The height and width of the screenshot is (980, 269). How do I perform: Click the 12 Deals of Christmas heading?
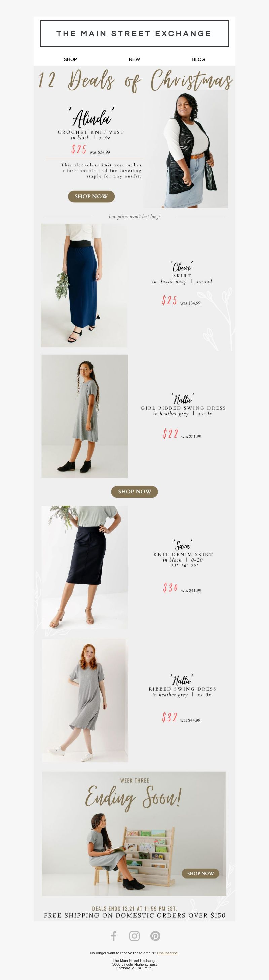coord(135,80)
